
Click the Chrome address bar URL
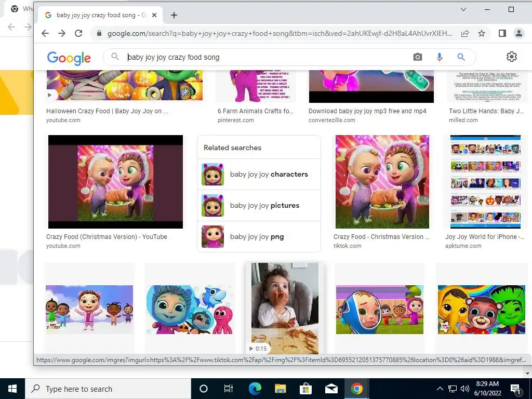tap(280, 33)
